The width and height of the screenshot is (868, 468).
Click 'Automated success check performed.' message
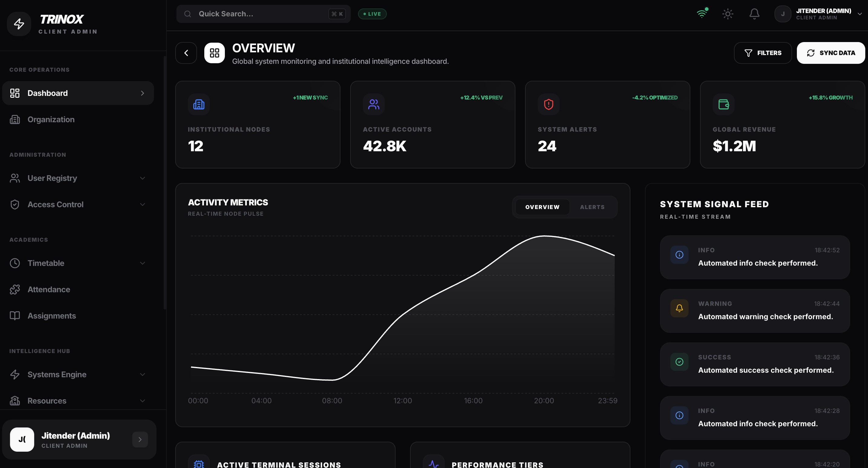[x=766, y=370]
